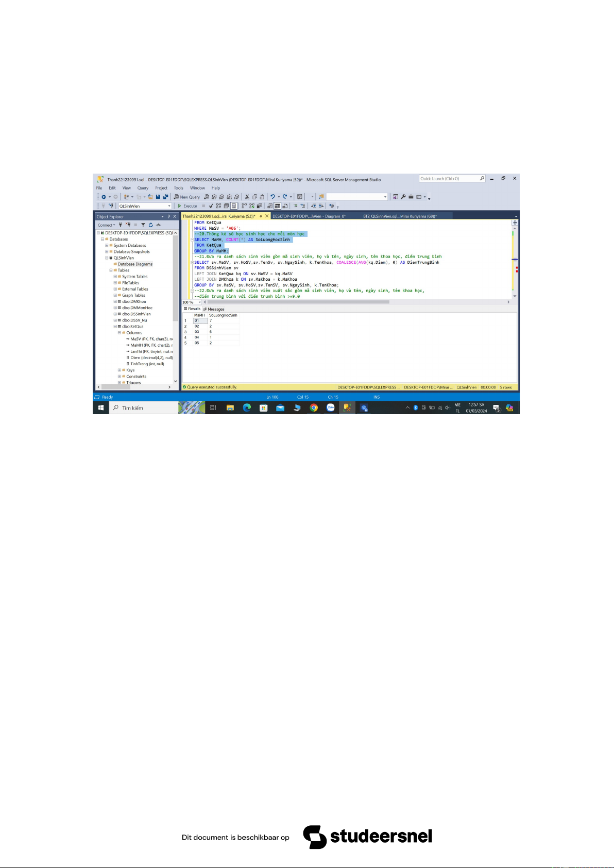Open Chrome from the Windows taskbar

(x=314, y=408)
